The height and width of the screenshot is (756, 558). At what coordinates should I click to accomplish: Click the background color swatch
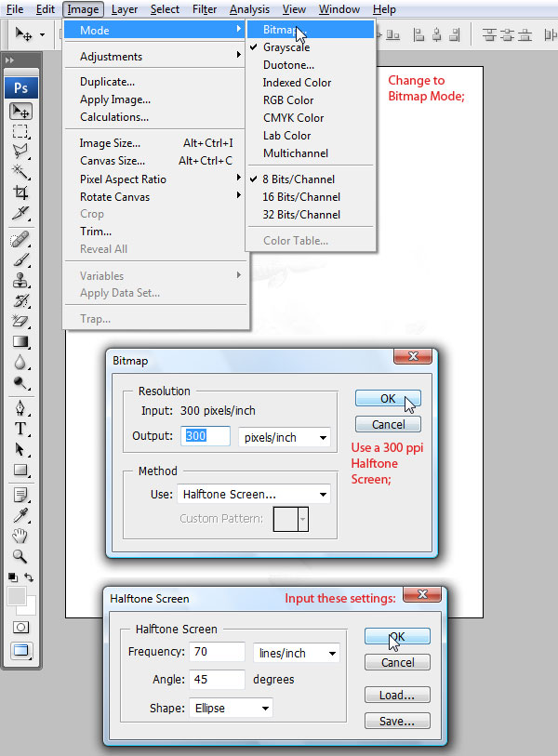(x=30, y=609)
